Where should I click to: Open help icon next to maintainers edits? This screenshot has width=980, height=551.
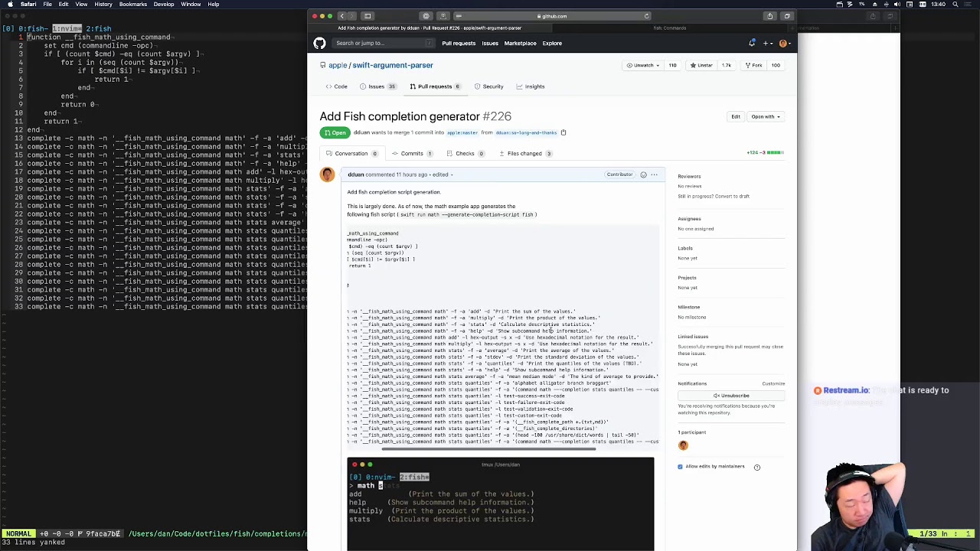pyautogui.click(x=757, y=467)
